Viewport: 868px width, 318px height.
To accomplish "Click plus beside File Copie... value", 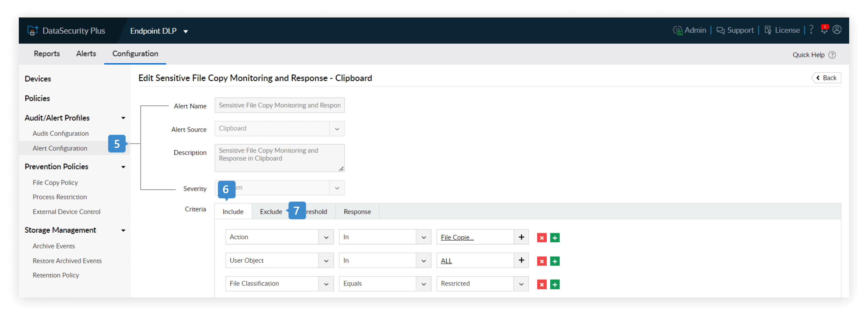I will click(x=521, y=237).
